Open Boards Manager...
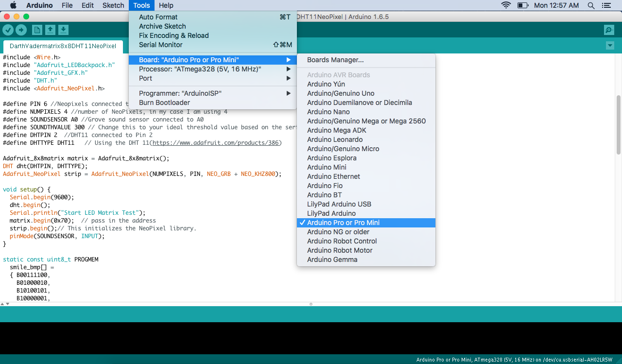 click(x=366, y=60)
